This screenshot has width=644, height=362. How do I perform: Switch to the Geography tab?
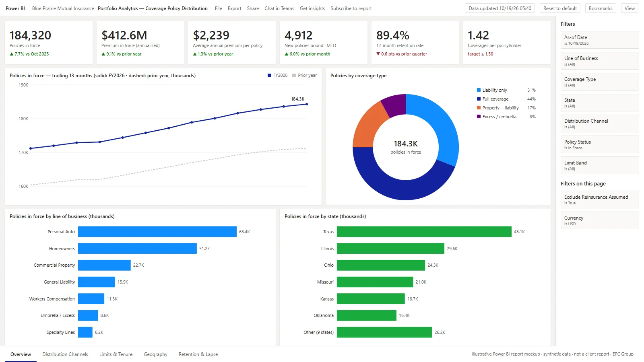click(155, 354)
